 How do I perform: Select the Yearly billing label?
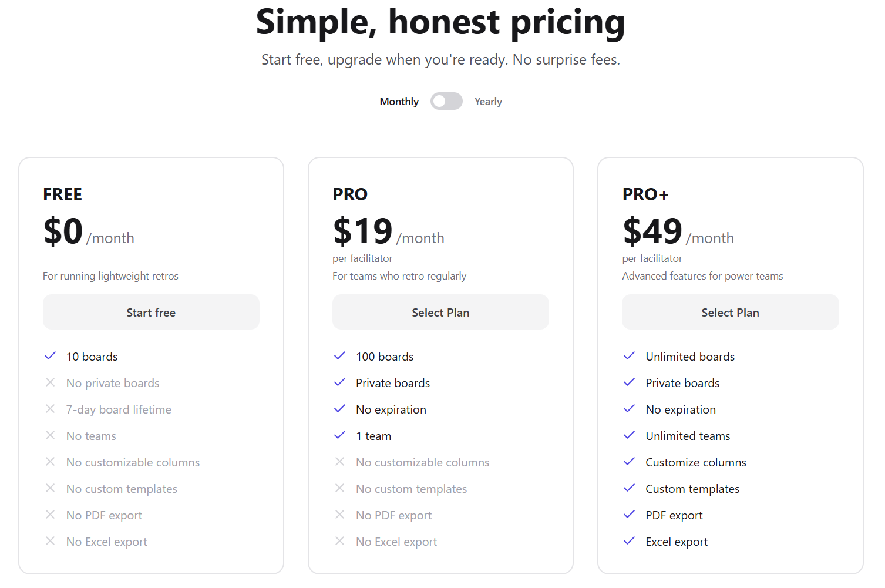click(488, 102)
